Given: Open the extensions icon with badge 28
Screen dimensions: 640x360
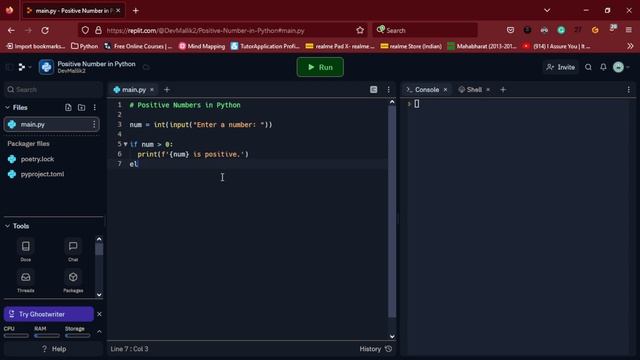Looking at the screenshot, I should coord(612,29).
